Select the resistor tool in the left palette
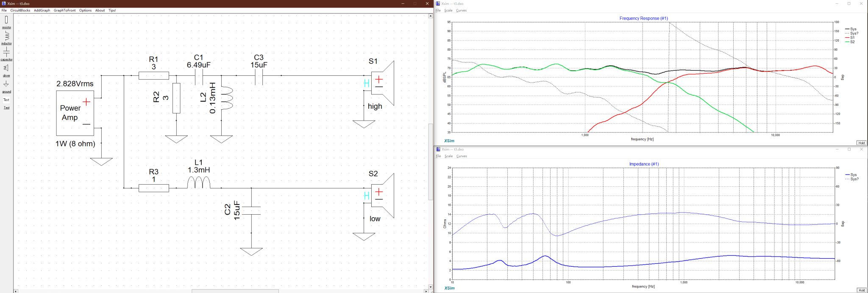The image size is (868, 293). click(6, 22)
